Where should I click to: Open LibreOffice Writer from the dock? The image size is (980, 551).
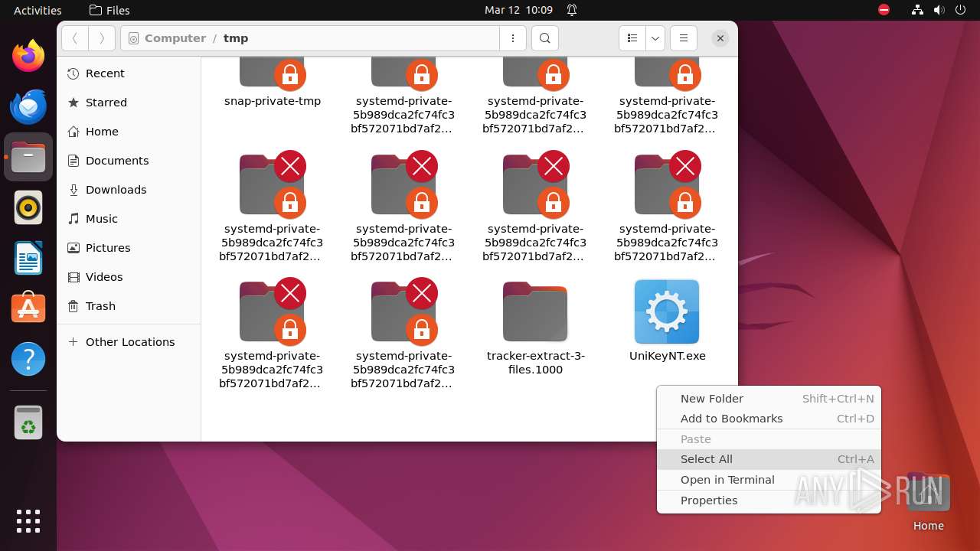(x=28, y=258)
